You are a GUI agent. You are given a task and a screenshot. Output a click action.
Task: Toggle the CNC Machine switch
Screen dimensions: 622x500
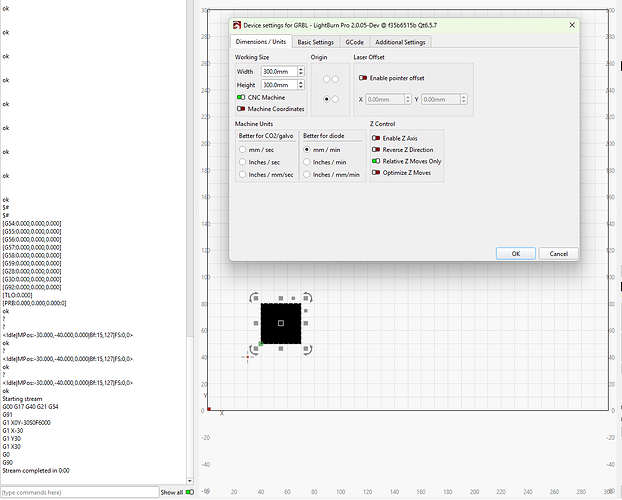pos(241,97)
